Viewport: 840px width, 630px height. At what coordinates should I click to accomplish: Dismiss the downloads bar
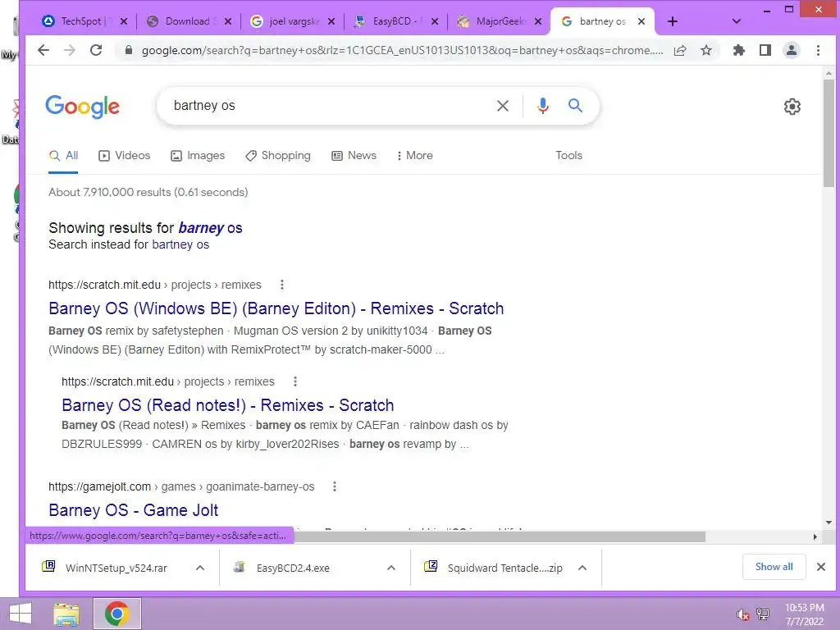(x=820, y=567)
